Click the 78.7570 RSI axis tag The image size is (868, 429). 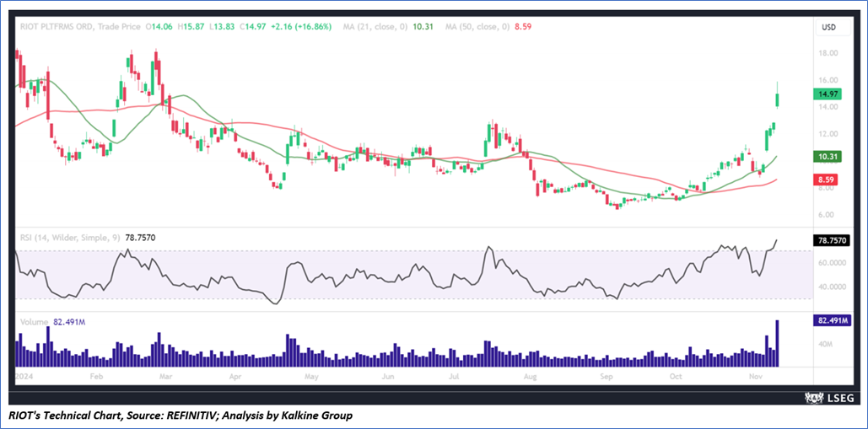coord(833,240)
